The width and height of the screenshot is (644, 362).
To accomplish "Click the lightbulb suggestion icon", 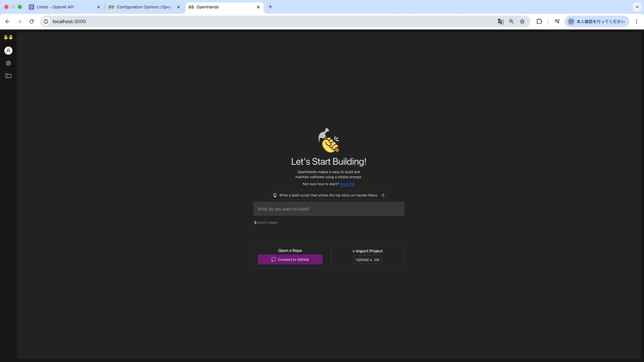I will coord(275,195).
